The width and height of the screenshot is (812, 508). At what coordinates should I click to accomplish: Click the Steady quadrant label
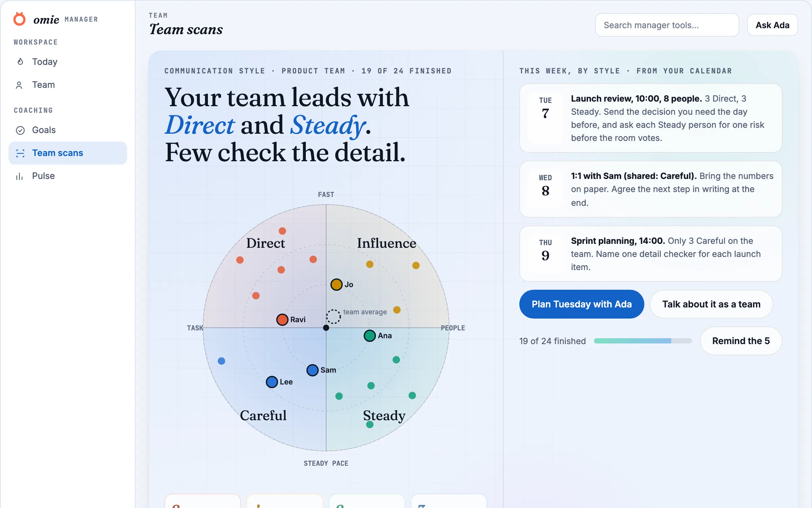coord(384,416)
